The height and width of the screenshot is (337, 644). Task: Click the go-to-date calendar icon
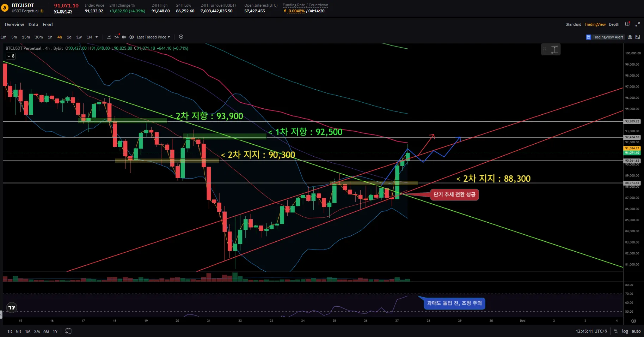coord(68,331)
